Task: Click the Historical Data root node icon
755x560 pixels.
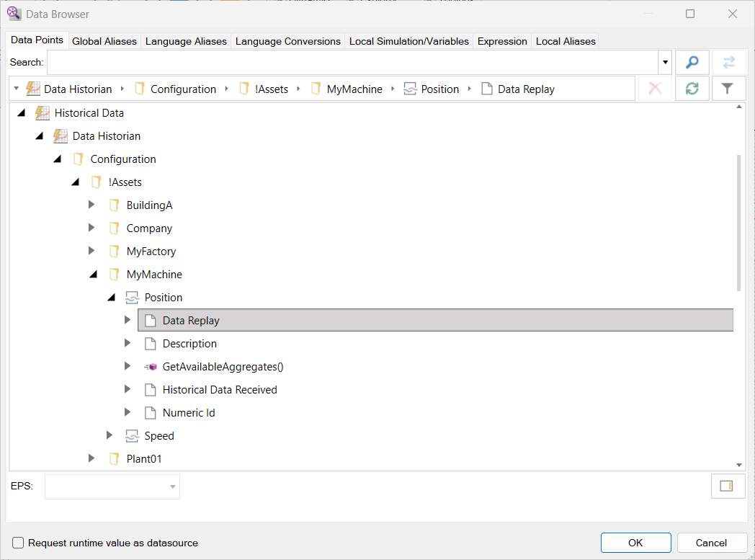Action: point(43,113)
